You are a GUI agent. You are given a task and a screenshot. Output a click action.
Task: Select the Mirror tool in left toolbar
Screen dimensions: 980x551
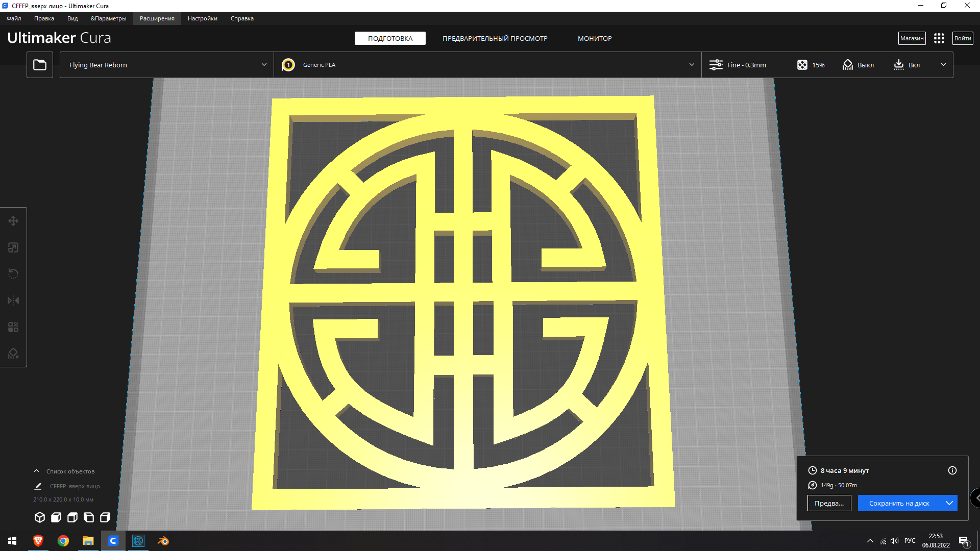(13, 300)
